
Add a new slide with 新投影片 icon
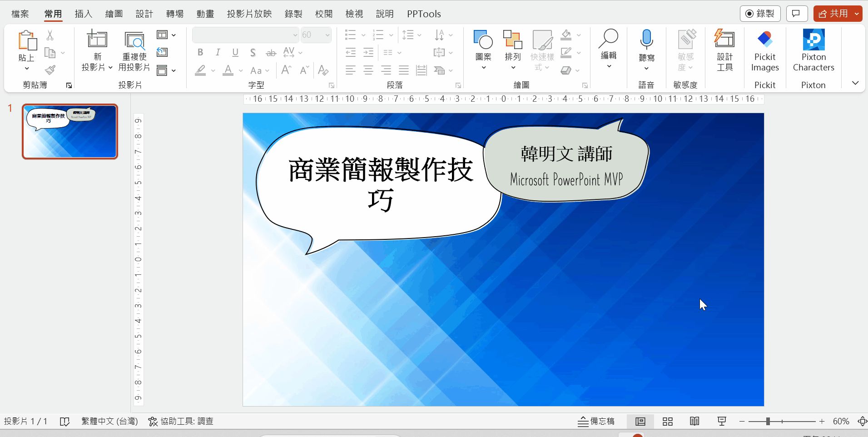tap(97, 39)
